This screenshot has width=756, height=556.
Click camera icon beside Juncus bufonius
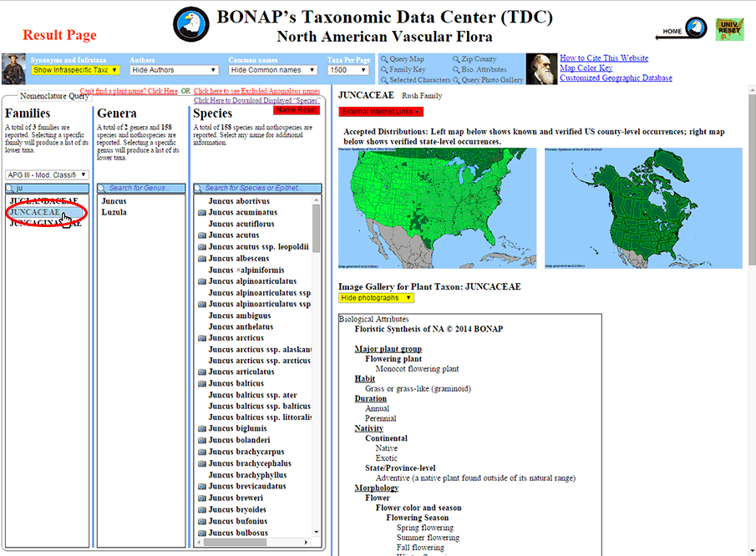pos(202,521)
